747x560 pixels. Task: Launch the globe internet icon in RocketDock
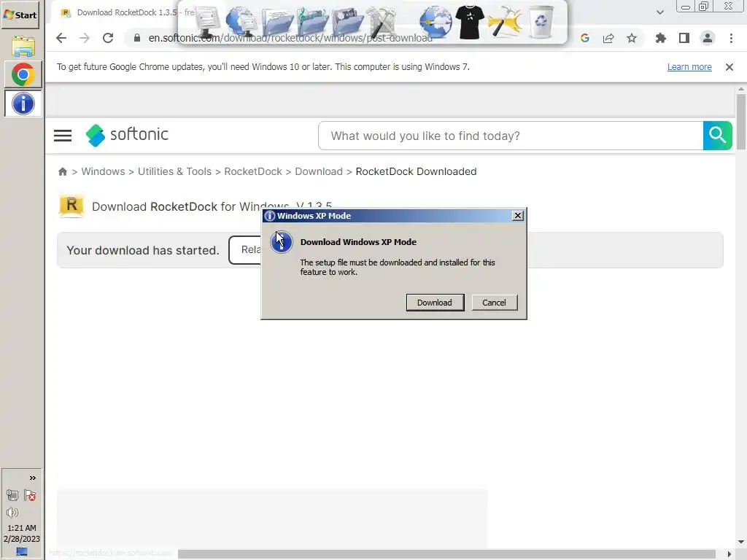tap(436, 22)
